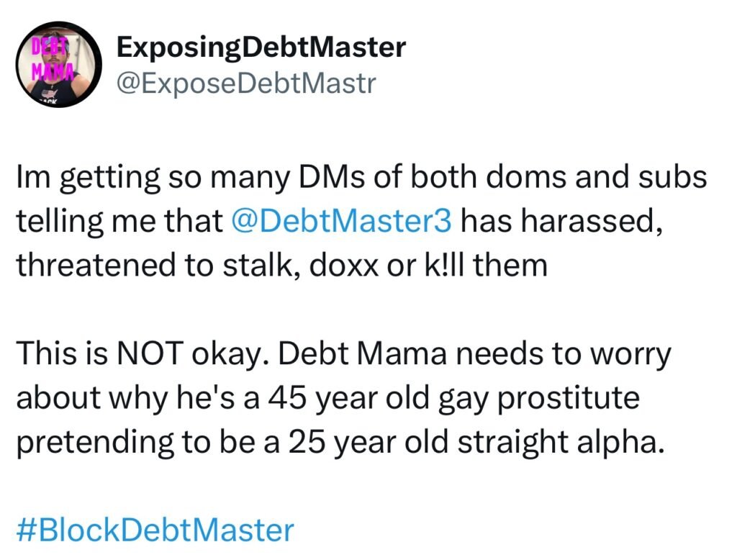Open the ExposingDebtMaster display name

[x=261, y=48]
